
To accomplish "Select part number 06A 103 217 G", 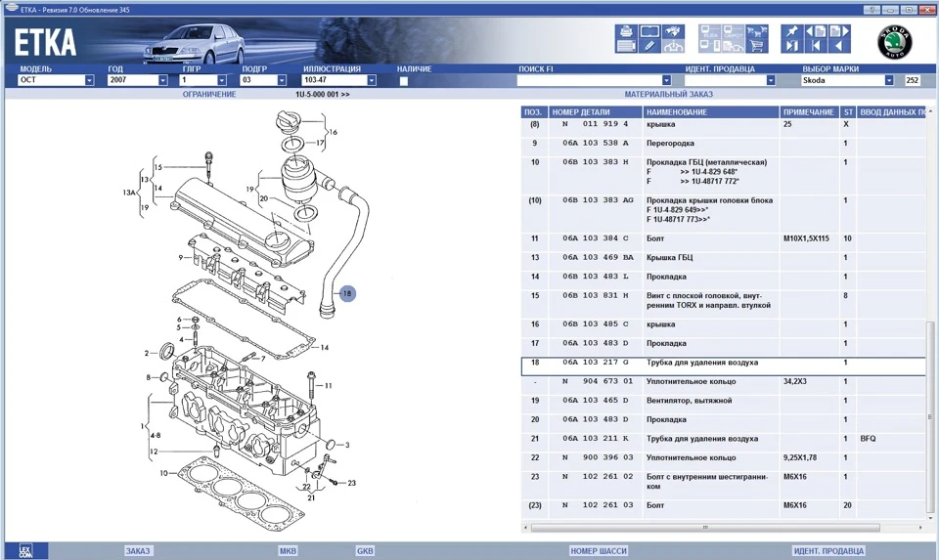I will (596, 363).
